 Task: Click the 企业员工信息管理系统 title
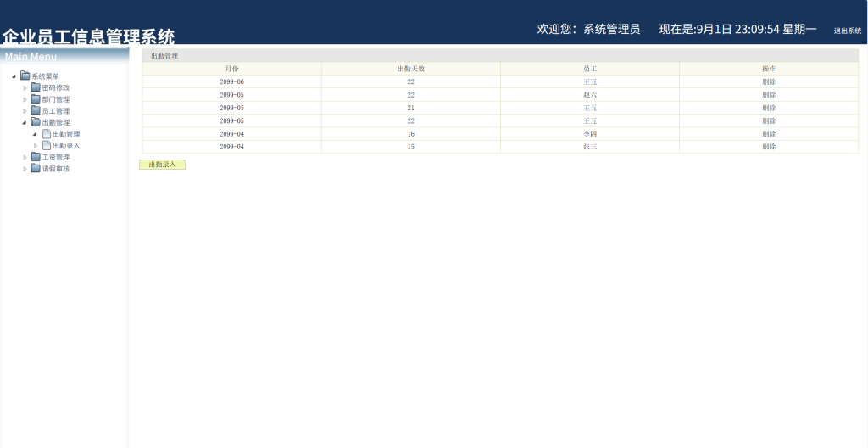pos(88,36)
